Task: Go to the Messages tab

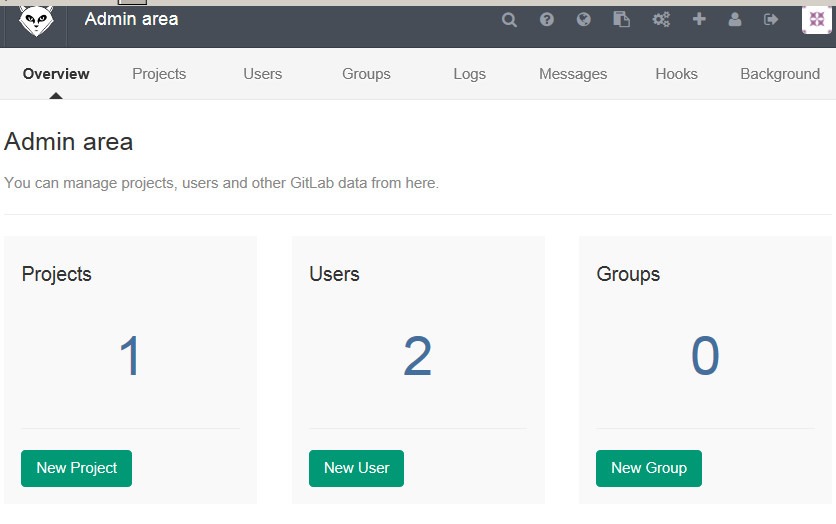Action: coord(573,74)
